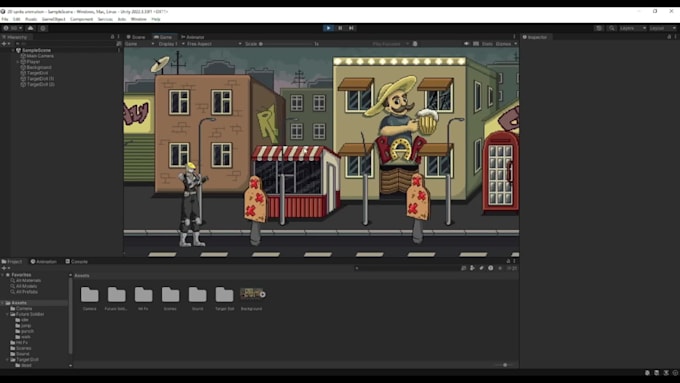The width and height of the screenshot is (680, 383).
Task: Select All Materials saved search
Action: point(28,281)
